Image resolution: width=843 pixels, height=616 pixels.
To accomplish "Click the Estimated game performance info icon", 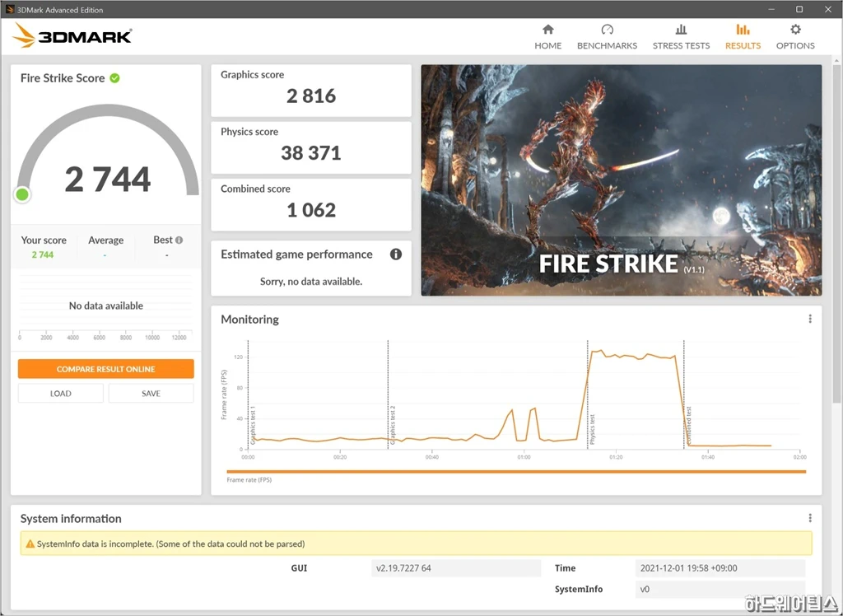I will 396,254.
